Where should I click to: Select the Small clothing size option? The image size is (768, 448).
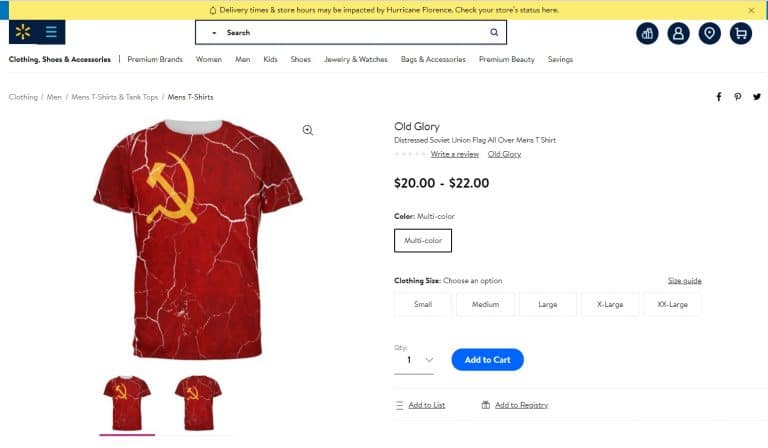[423, 304]
